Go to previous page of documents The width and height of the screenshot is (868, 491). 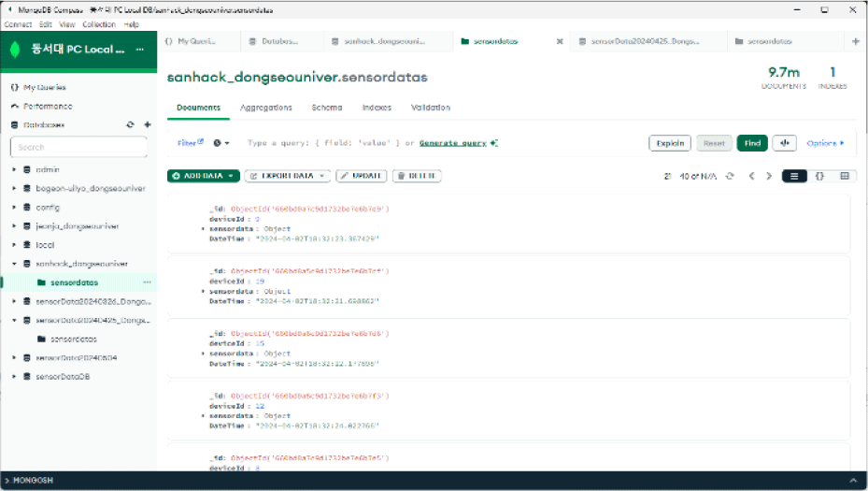click(751, 176)
